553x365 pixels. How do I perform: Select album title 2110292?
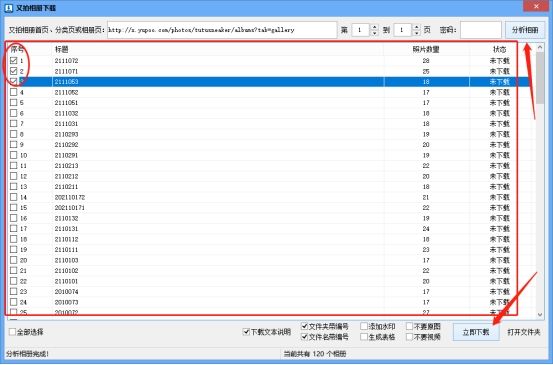pos(66,145)
